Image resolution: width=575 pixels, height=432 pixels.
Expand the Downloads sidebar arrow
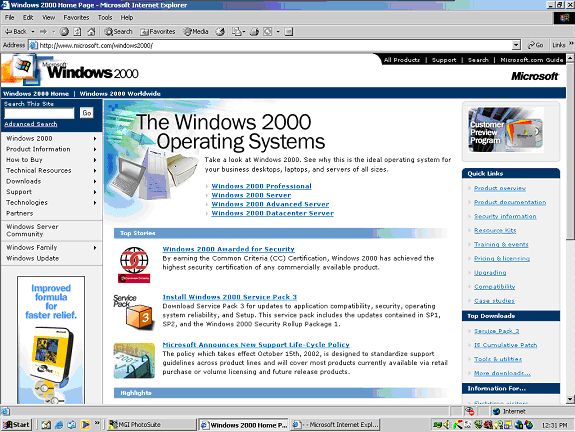pos(95,181)
